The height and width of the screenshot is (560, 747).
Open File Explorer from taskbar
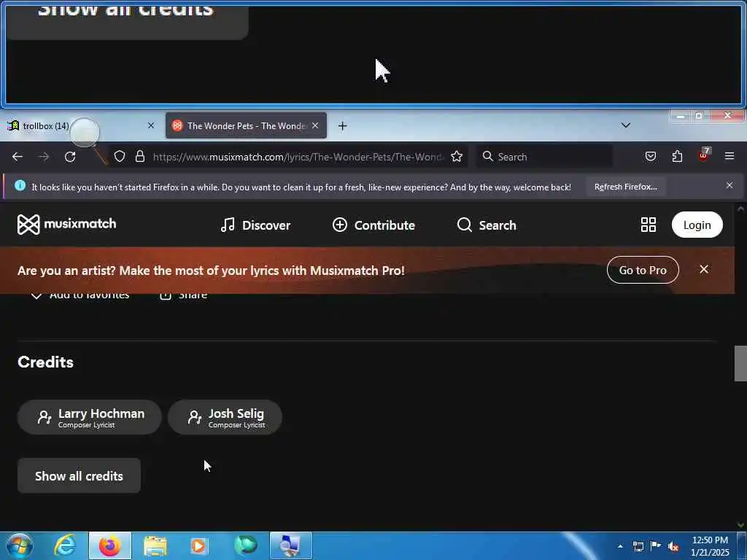coord(155,545)
